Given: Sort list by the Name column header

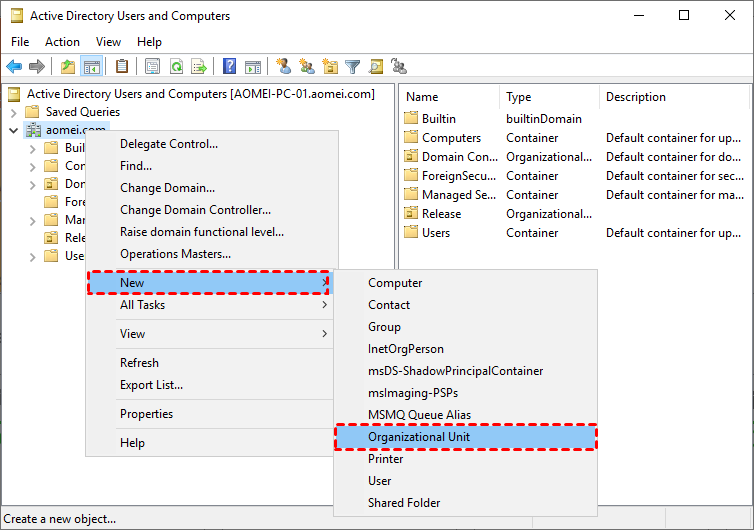Looking at the screenshot, I should point(422,97).
